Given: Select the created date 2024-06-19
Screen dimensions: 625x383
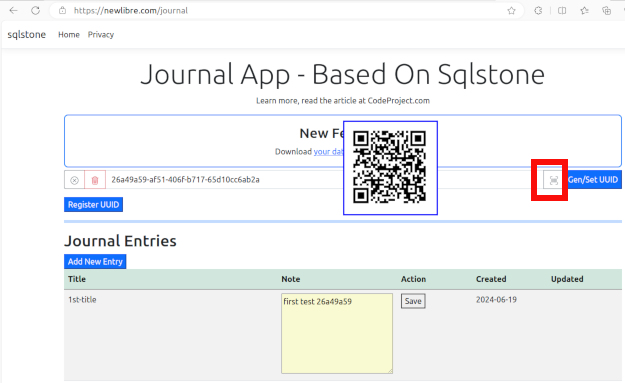Looking at the screenshot, I should click(496, 300).
